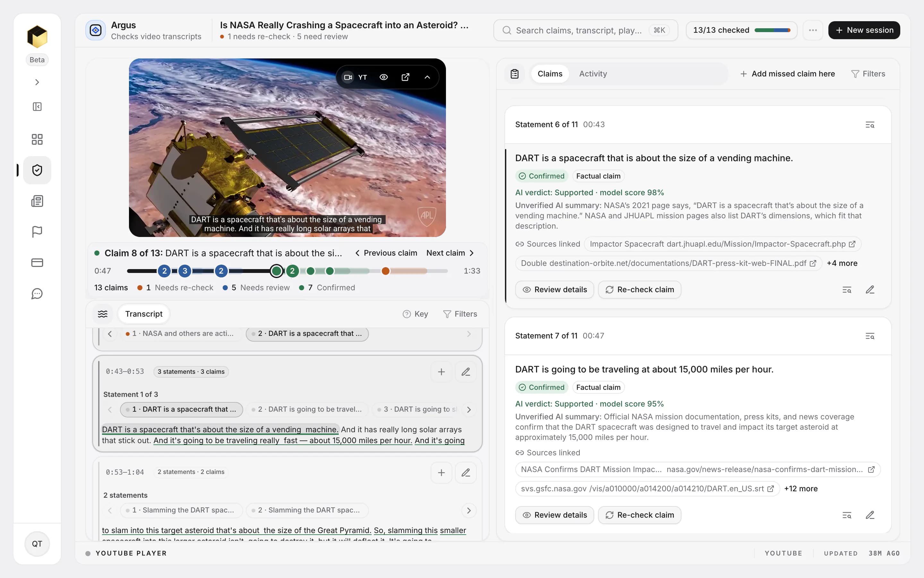Go to Next claim
Image resolution: width=924 pixels, height=578 pixels.
click(450, 253)
